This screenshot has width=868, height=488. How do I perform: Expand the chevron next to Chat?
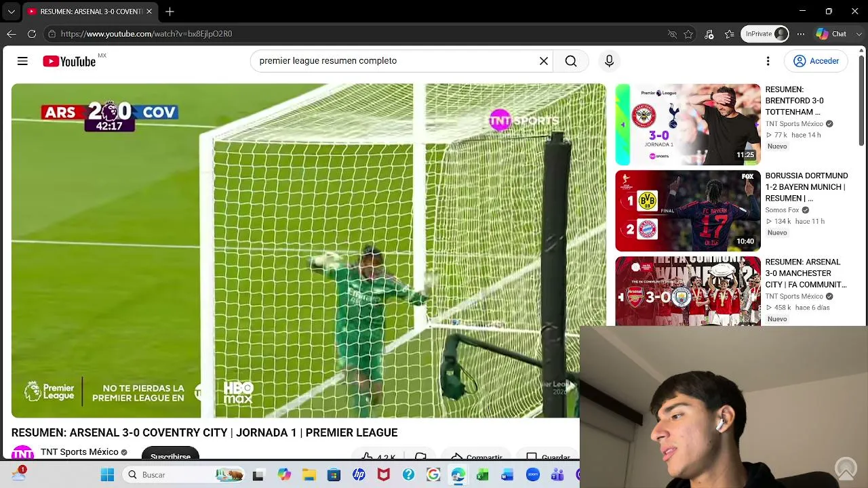pyautogui.click(x=859, y=34)
